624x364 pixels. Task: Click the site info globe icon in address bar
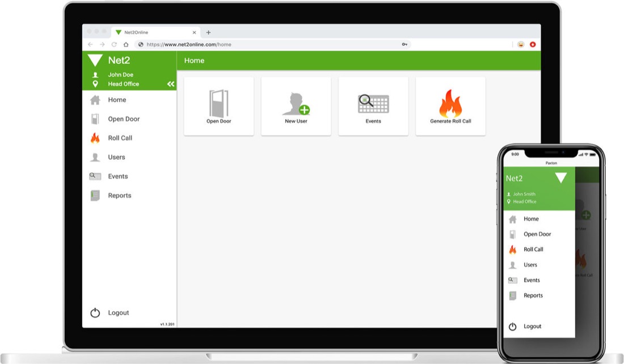coord(141,45)
